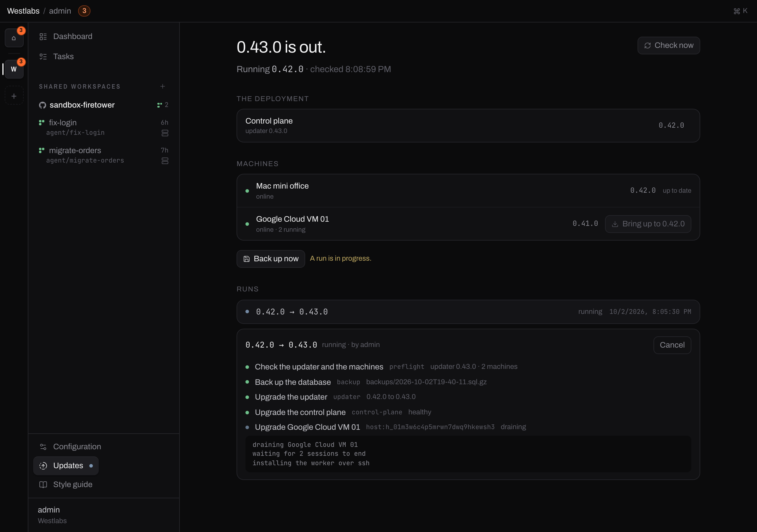Click Bring up to 0.42.0 button
This screenshot has width=757, height=532.
pyautogui.click(x=648, y=224)
